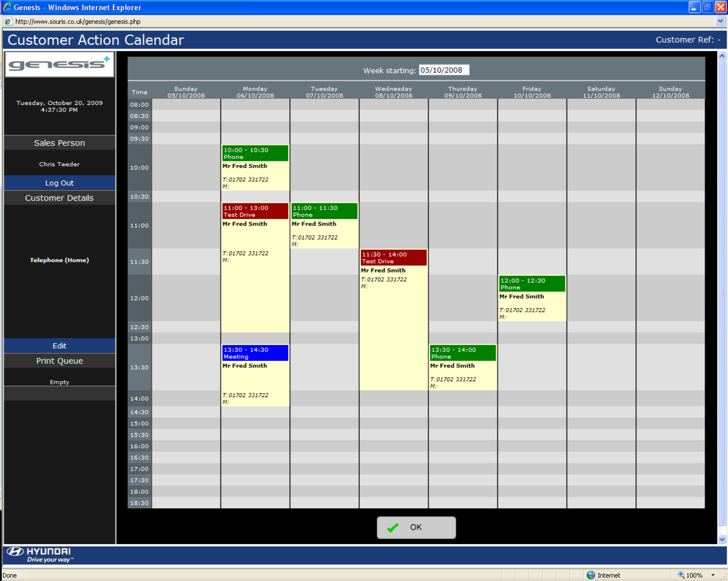Click the Internet Explorer title bar icon
The width and height of the screenshot is (728, 581).
pos(7,7)
